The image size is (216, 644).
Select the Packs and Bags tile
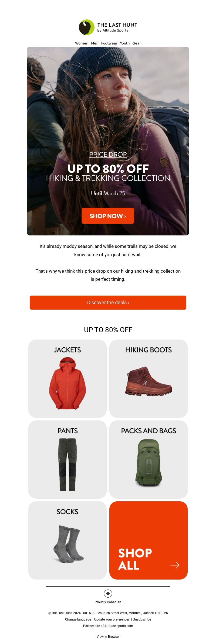pyautogui.click(x=148, y=460)
